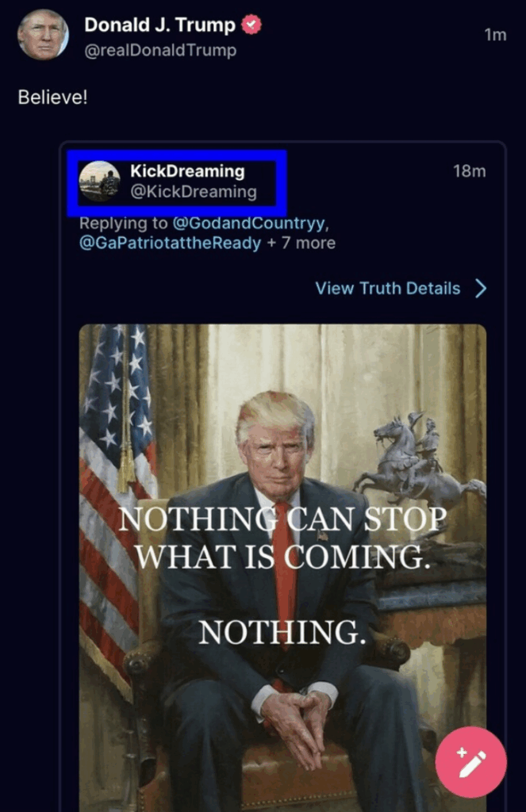
Task: Open the View Truth Details link
Action: click(388, 289)
